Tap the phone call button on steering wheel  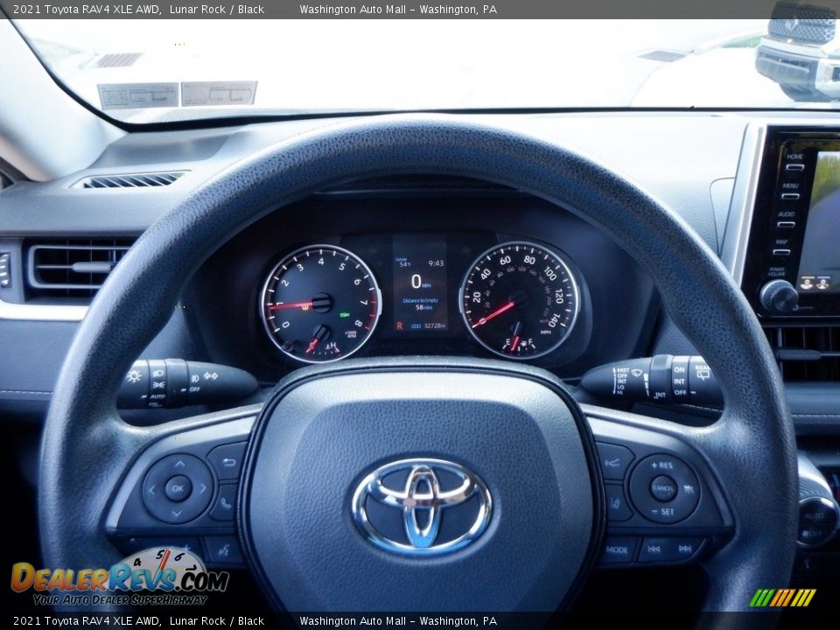(x=226, y=502)
